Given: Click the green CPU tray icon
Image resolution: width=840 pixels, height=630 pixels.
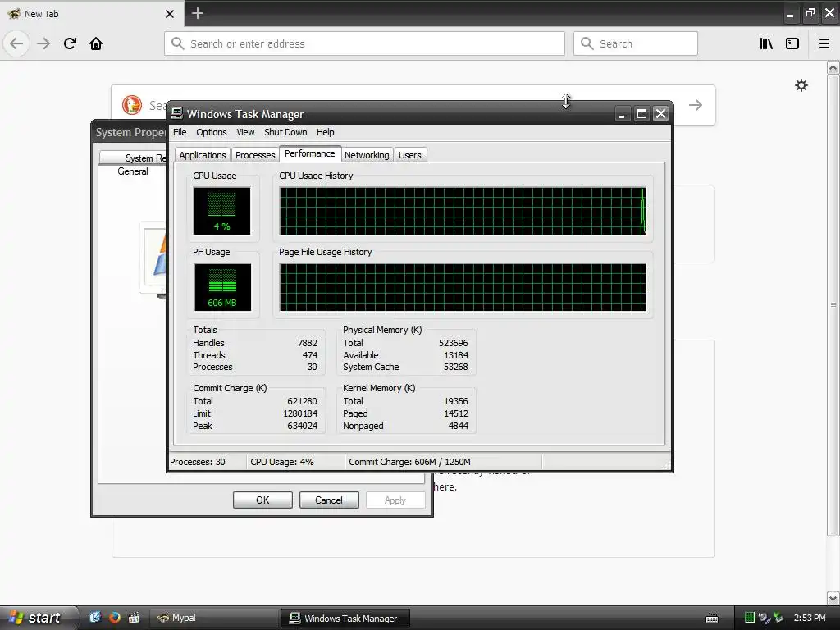Looking at the screenshot, I should (750, 618).
